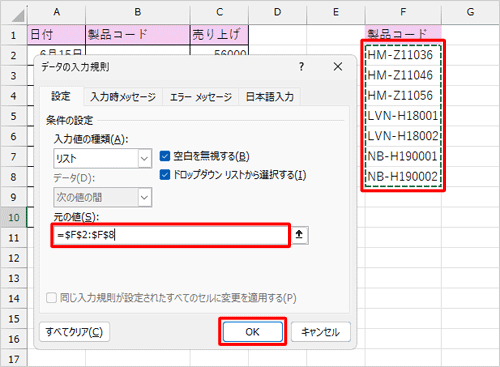Viewport: 500px width, 367px height.
Task: Click cell containing LVN-H18002
Action: point(403,136)
